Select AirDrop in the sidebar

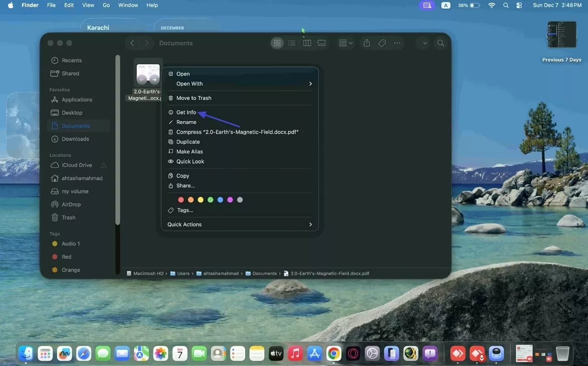pos(71,204)
